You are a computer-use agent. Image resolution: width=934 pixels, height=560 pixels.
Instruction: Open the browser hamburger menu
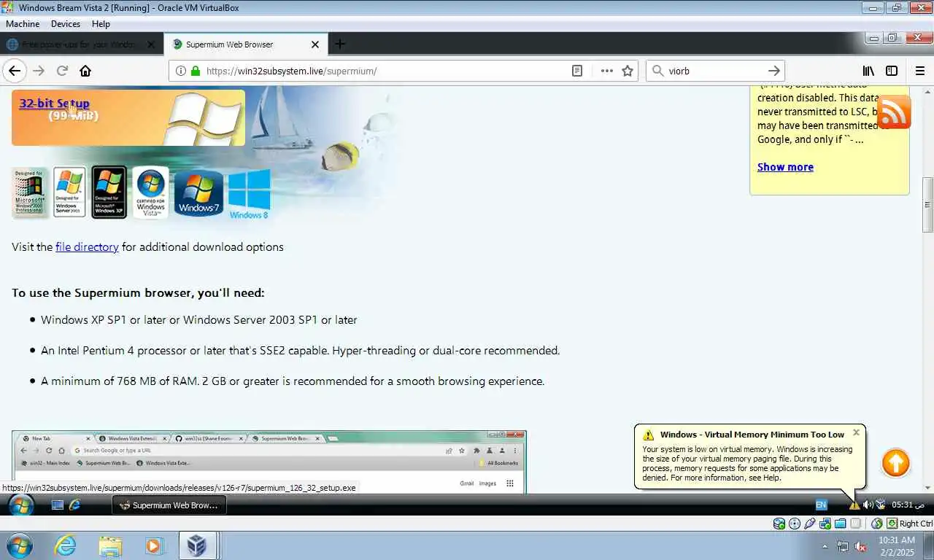click(x=921, y=71)
